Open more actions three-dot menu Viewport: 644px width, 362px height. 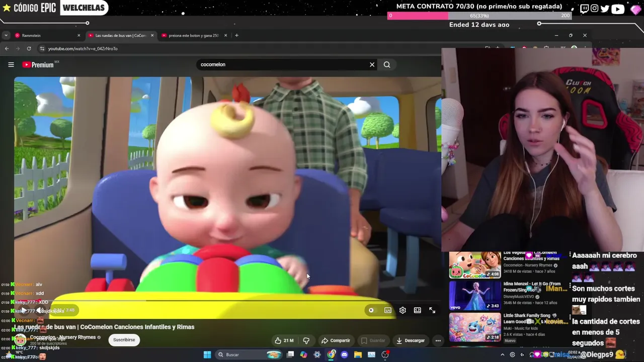point(438,340)
